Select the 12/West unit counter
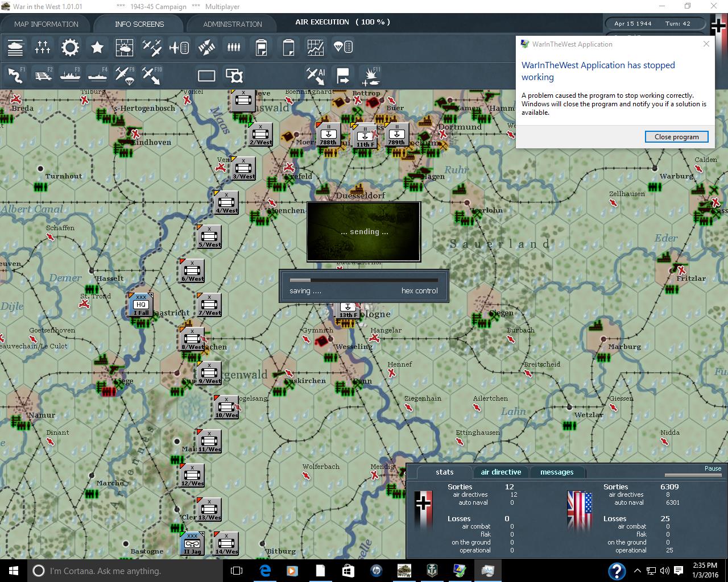This screenshot has height=582, width=728. pyautogui.click(x=192, y=476)
